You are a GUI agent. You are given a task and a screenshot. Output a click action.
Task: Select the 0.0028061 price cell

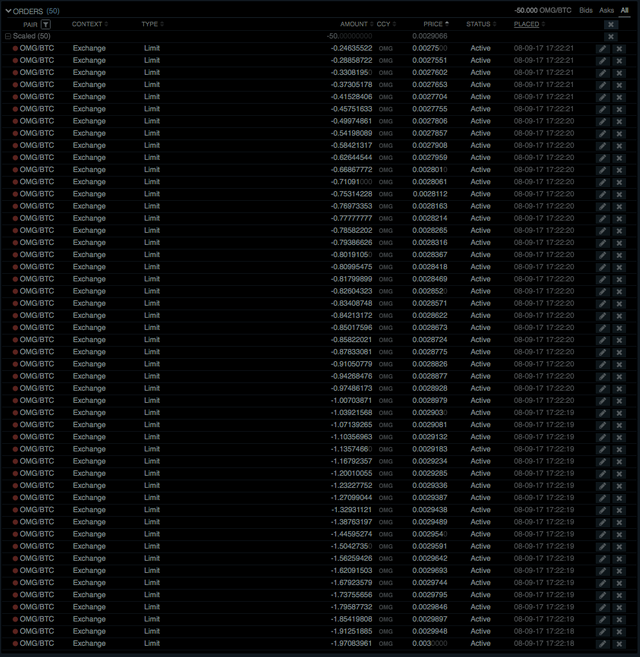click(x=430, y=182)
